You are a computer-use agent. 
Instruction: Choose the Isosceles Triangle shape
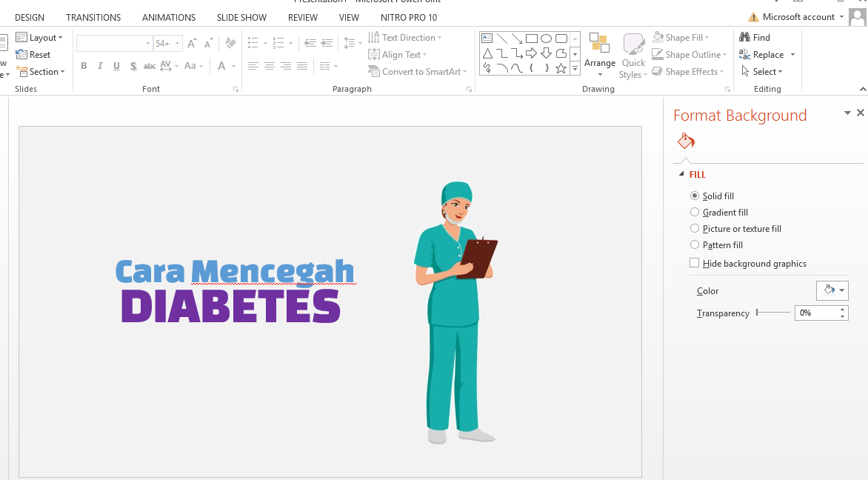pyautogui.click(x=487, y=53)
